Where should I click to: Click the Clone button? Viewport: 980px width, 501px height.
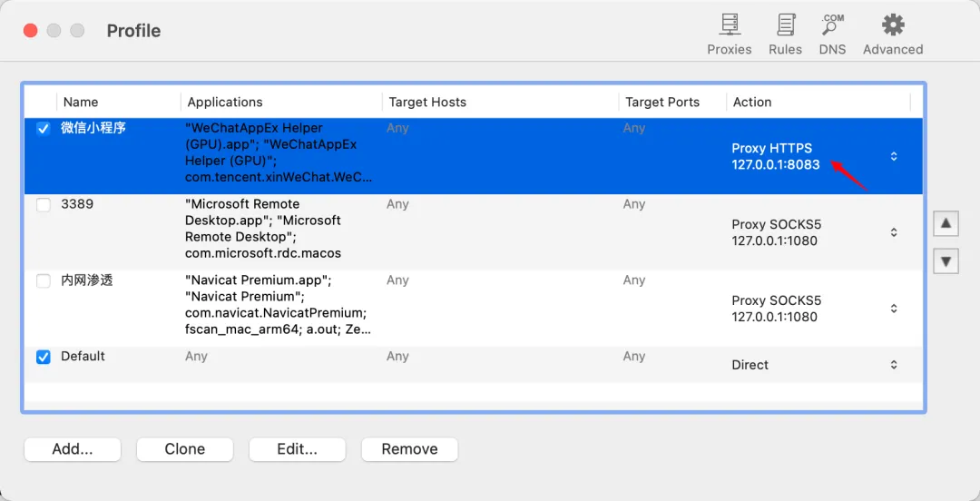point(185,449)
